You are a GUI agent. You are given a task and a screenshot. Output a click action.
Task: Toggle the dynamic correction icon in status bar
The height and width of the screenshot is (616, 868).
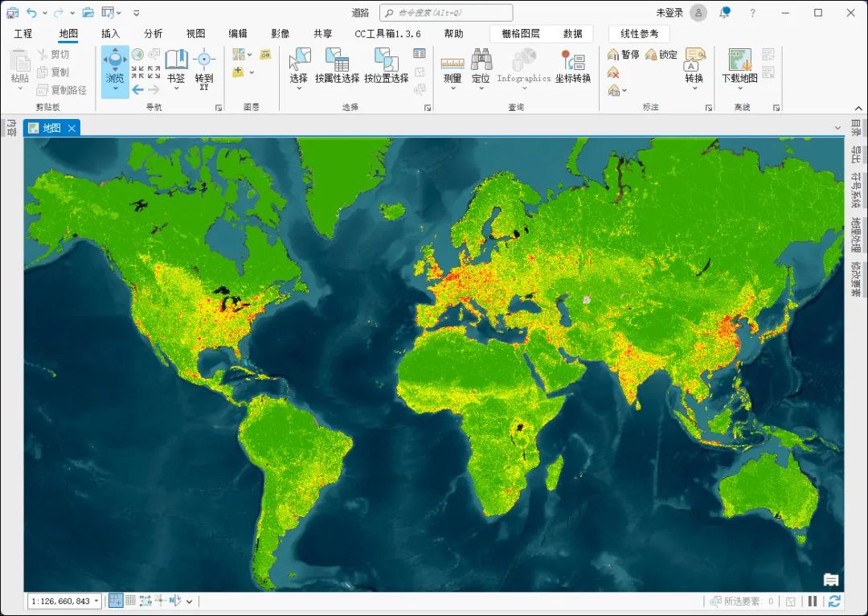tap(175, 601)
